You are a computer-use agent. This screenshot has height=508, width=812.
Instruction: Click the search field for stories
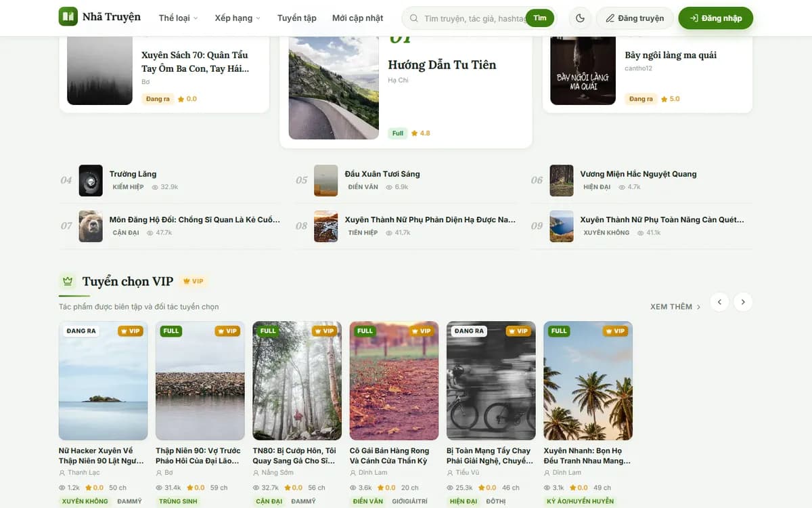click(x=475, y=18)
